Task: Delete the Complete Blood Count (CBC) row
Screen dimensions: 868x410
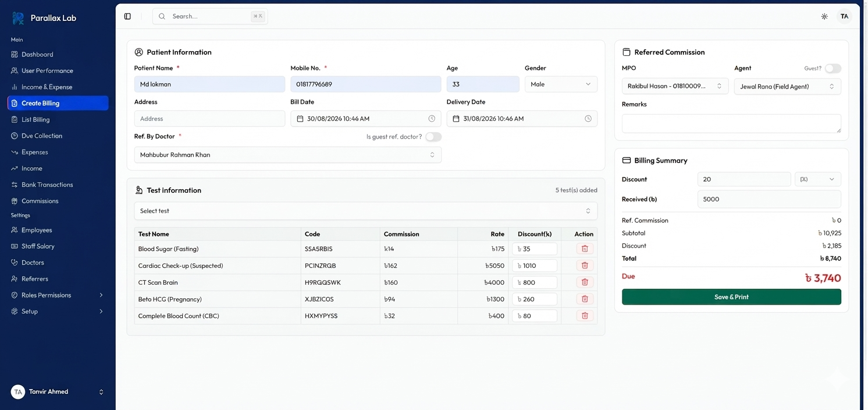Action: [585, 316]
